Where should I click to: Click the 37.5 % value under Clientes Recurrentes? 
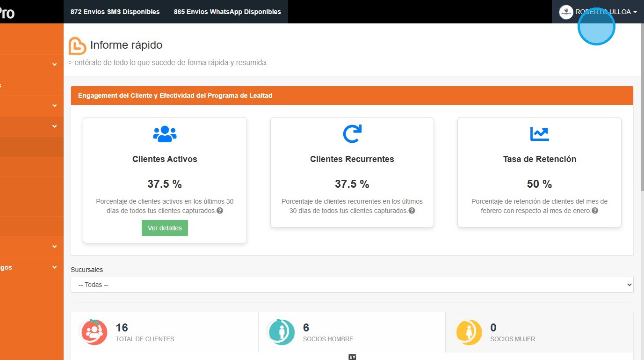click(x=352, y=184)
